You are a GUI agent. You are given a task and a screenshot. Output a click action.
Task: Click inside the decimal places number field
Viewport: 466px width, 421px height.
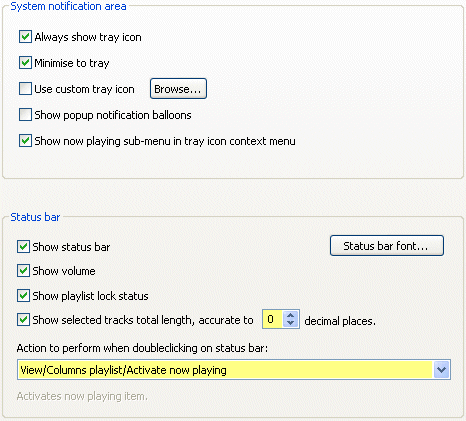pyautogui.click(x=273, y=319)
